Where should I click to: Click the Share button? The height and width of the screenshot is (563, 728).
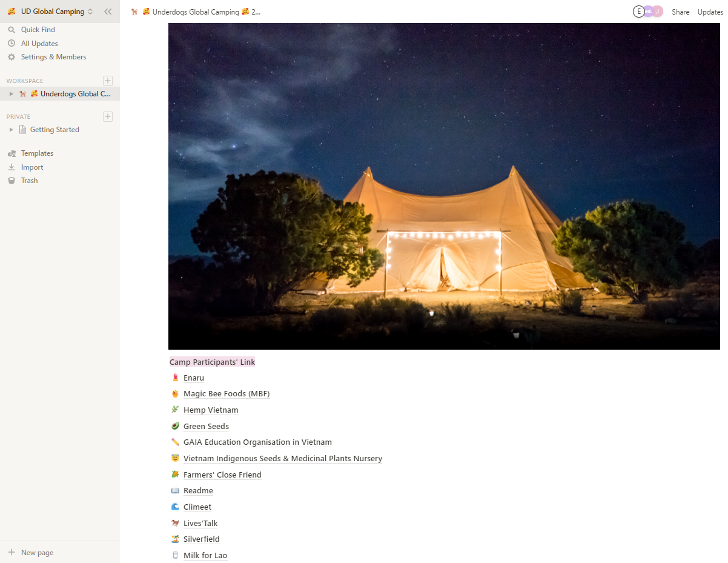680,12
